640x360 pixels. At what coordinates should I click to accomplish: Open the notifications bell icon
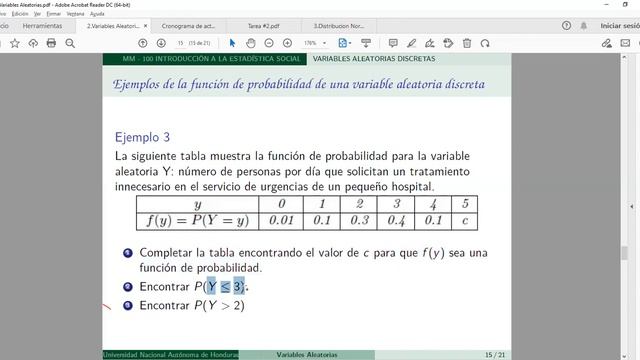coord(584,26)
